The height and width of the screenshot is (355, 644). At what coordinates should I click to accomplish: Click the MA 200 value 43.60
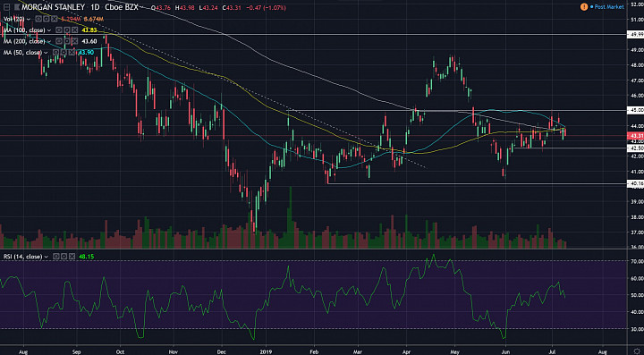pyautogui.click(x=89, y=41)
